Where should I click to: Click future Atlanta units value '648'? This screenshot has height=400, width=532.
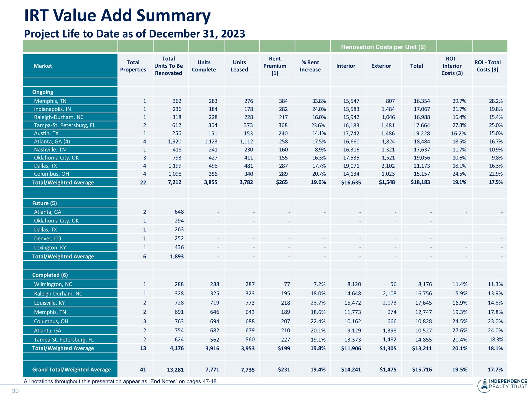tap(179, 212)
